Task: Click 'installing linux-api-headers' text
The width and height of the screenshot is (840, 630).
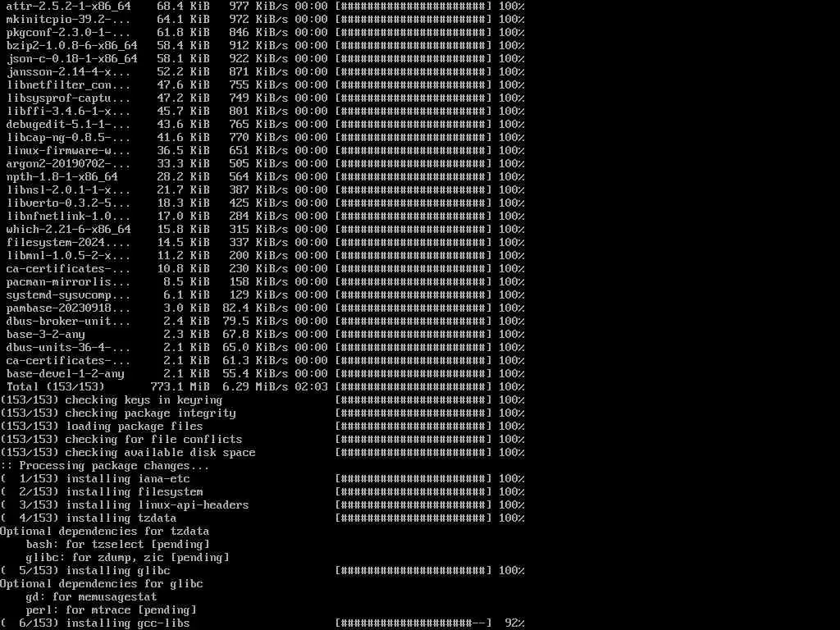Action: click(157, 505)
